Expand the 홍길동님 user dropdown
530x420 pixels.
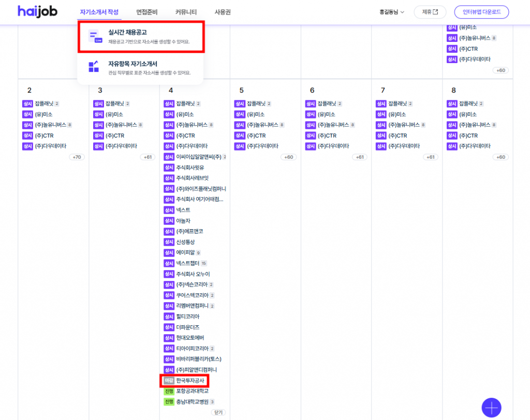point(391,12)
